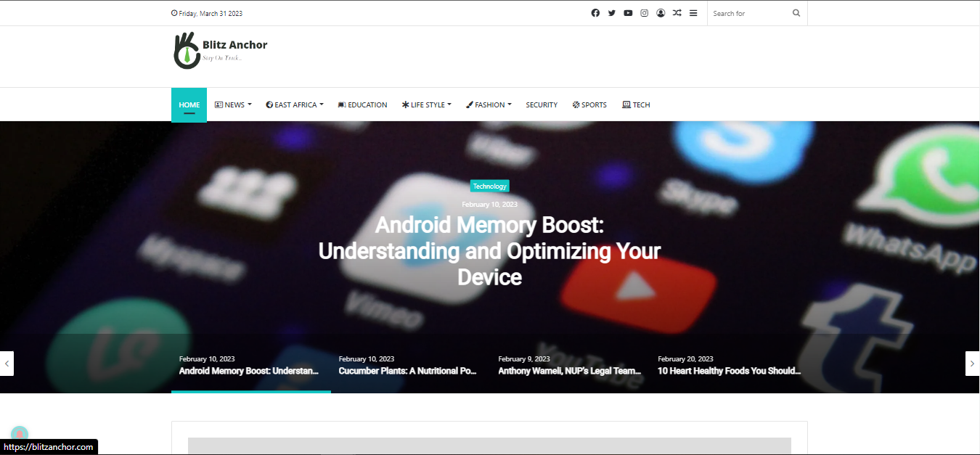Click the Twitter icon in top bar

(x=612, y=13)
